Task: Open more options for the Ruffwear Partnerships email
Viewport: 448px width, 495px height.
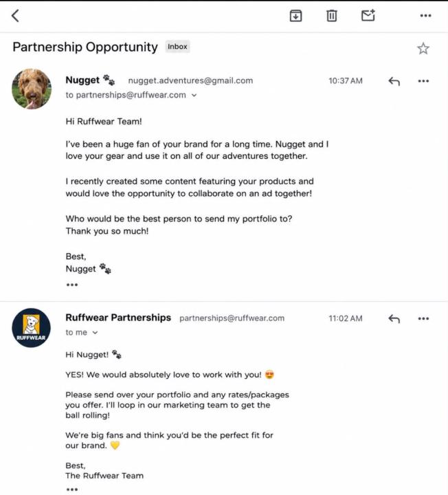Action: click(423, 318)
